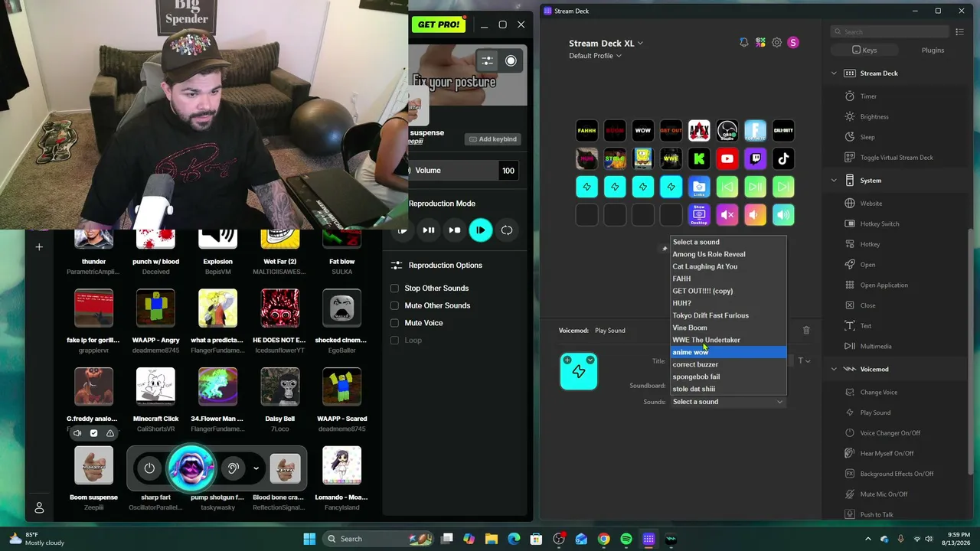The image size is (980, 551).
Task: Click the purple S profile avatar
Action: click(793, 43)
